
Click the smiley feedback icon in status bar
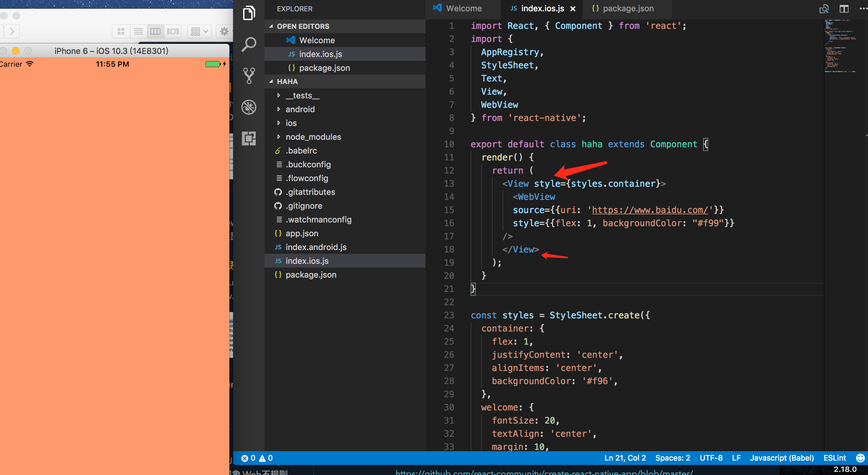click(860, 457)
